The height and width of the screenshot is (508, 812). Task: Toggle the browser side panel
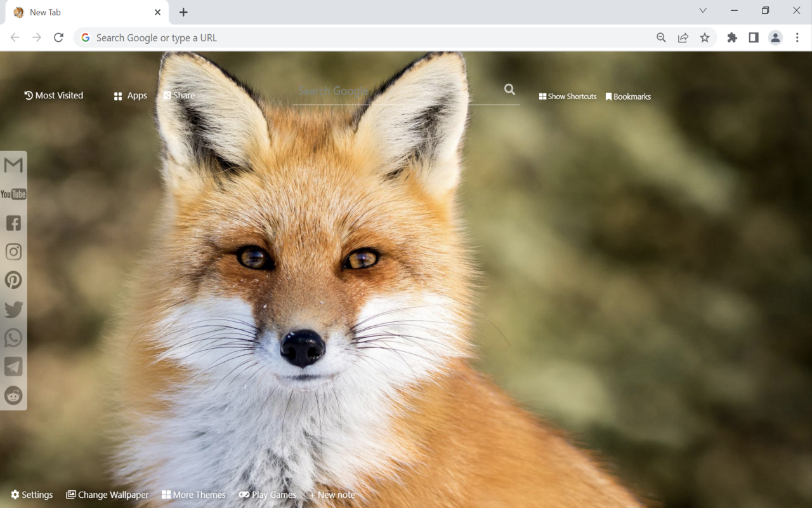754,37
